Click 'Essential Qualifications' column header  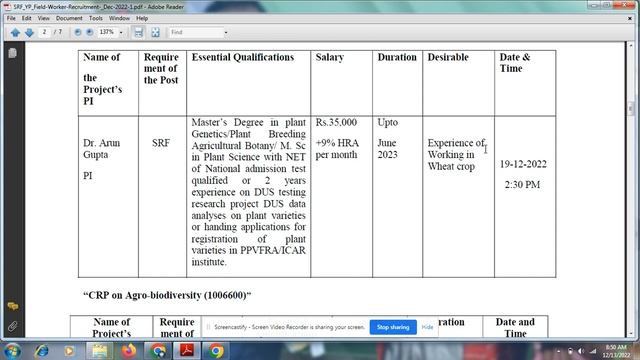[x=243, y=57]
